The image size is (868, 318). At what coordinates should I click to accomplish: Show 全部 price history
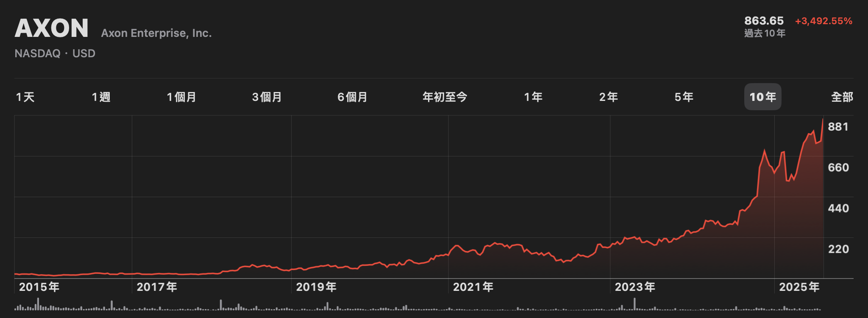click(842, 97)
